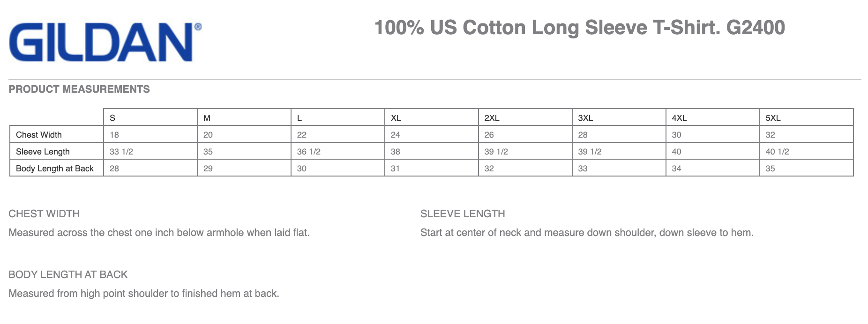The height and width of the screenshot is (324, 868).
Task: Click the text about measuring from high point shoulder
Action: [x=144, y=294]
